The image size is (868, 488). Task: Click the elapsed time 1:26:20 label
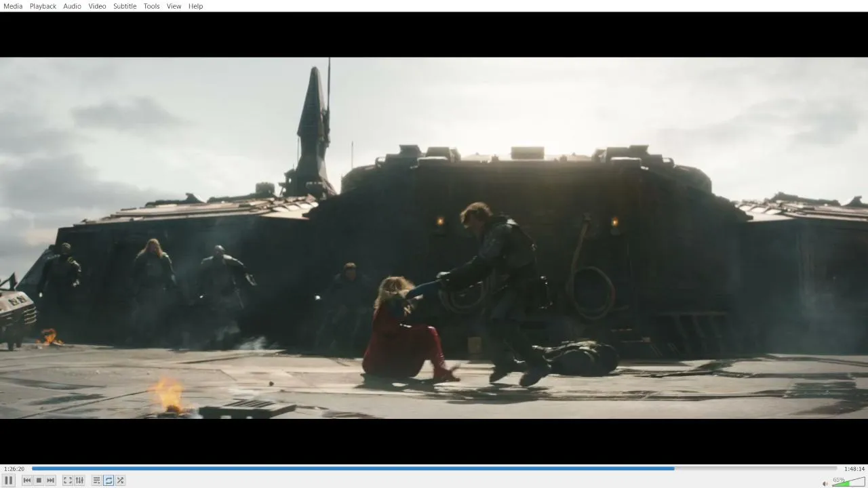pyautogui.click(x=14, y=469)
